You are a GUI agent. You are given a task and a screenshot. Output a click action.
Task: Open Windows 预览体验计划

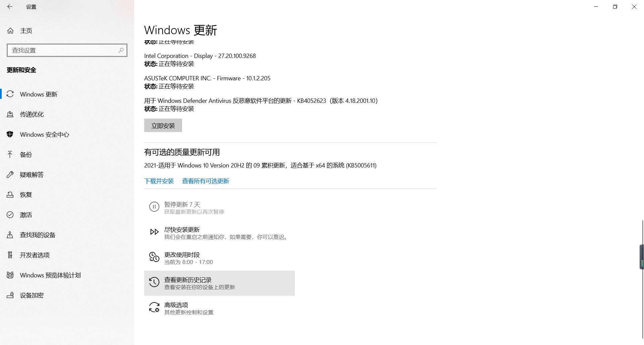10,275
